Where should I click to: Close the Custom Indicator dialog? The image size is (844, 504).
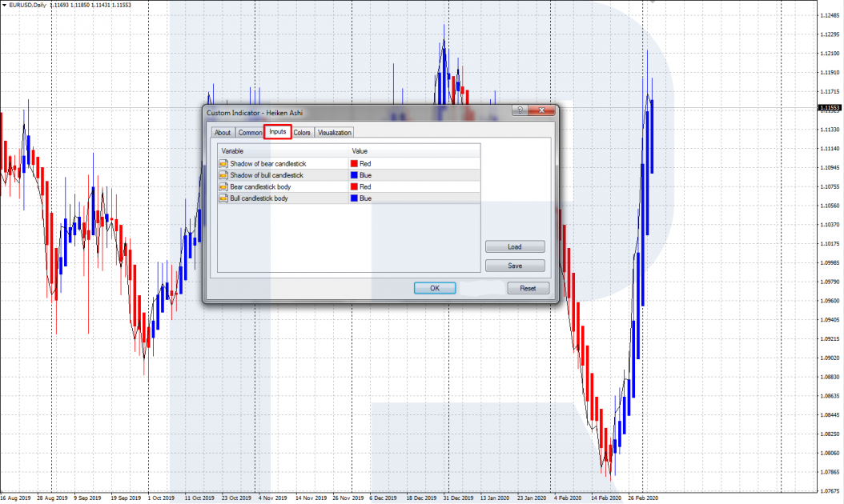tap(541, 110)
